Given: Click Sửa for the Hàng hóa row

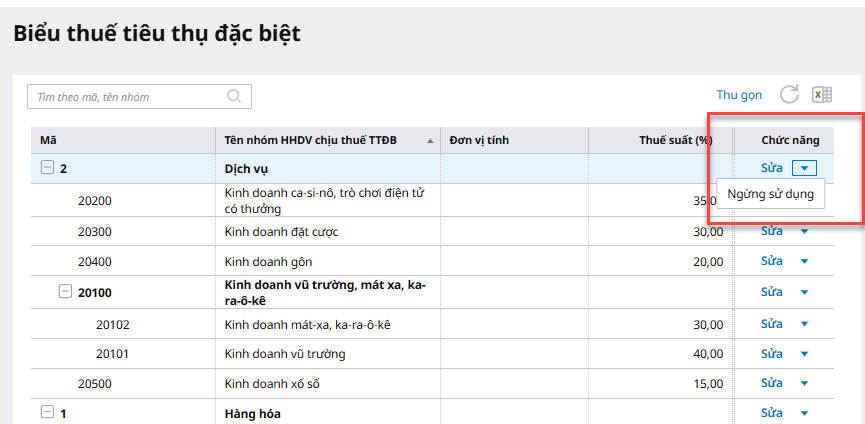Looking at the screenshot, I should [771, 412].
